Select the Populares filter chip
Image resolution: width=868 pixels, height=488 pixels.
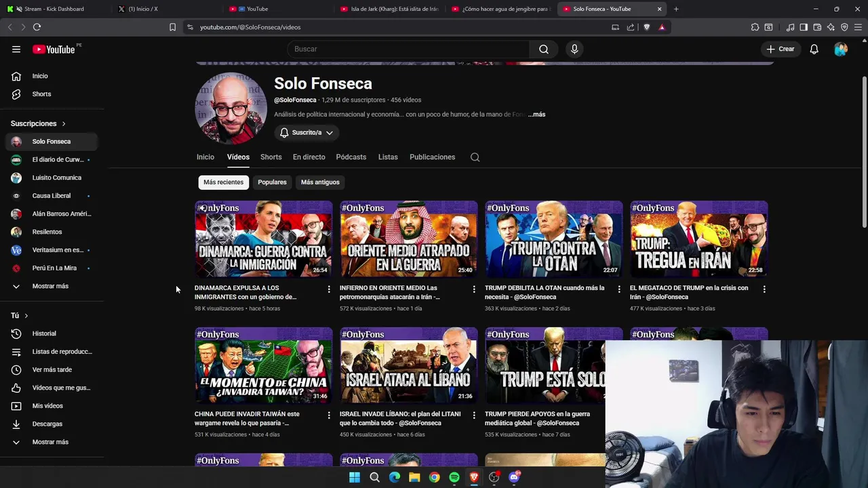pos(272,182)
